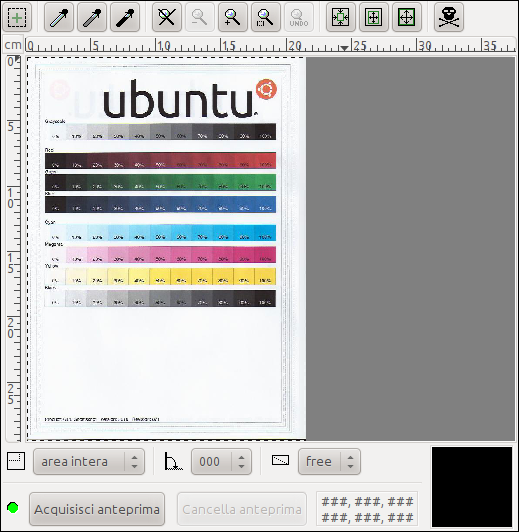Open the "area intera" preset area dropdown
Image resolution: width=519 pixels, height=532 pixels.
click(x=89, y=461)
